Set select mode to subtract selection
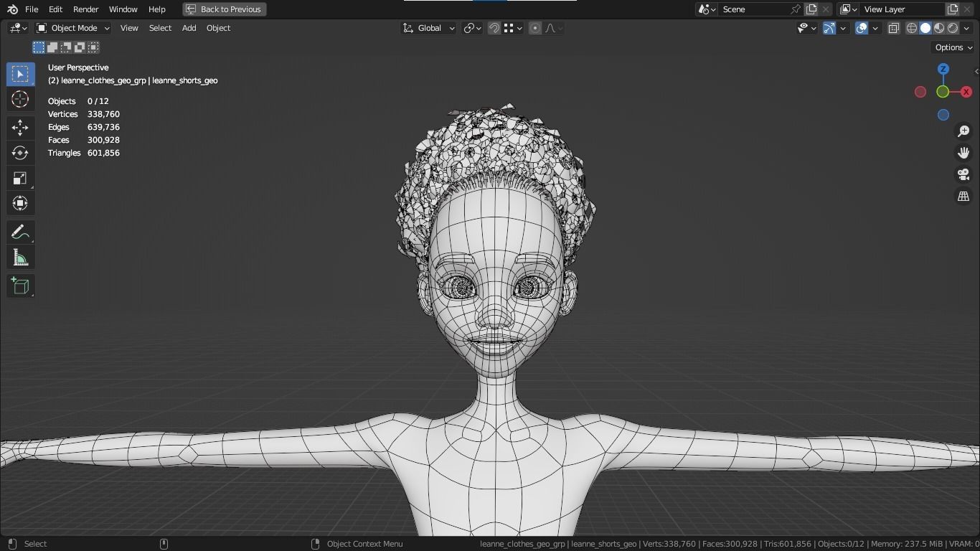Image resolution: width=980 pixels, height=551 pixels. (66, 47)
